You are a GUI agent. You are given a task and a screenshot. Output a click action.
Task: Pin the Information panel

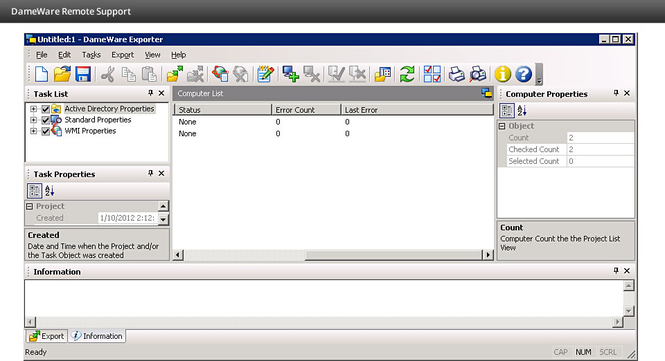[616, 271]
